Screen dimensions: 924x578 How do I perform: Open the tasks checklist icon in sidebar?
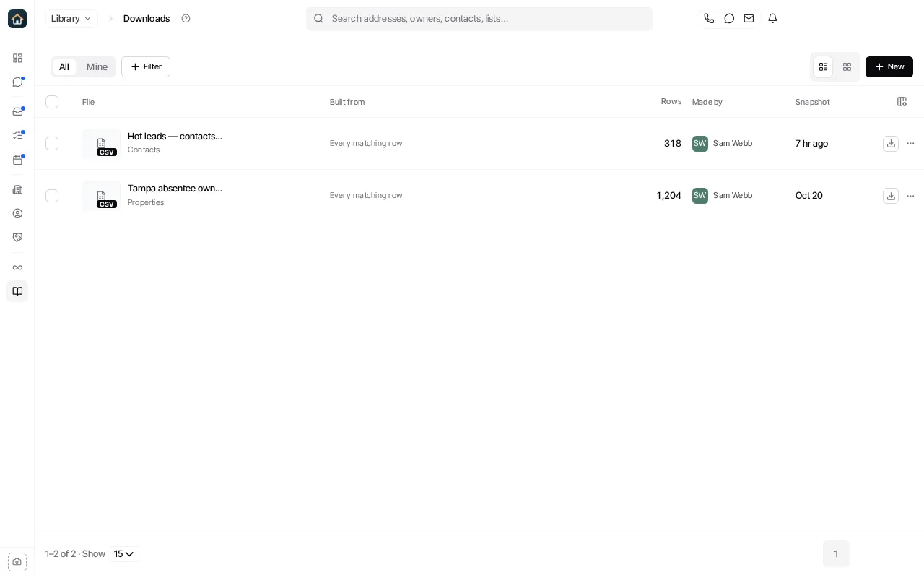point(17,136)
